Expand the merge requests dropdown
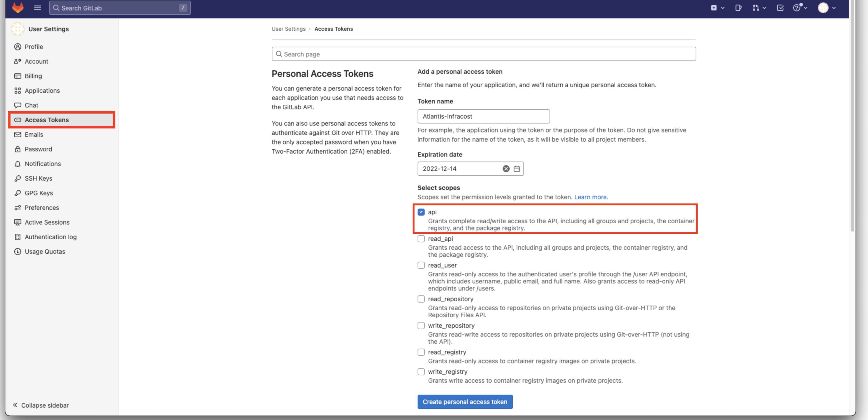 coord(759,8)
